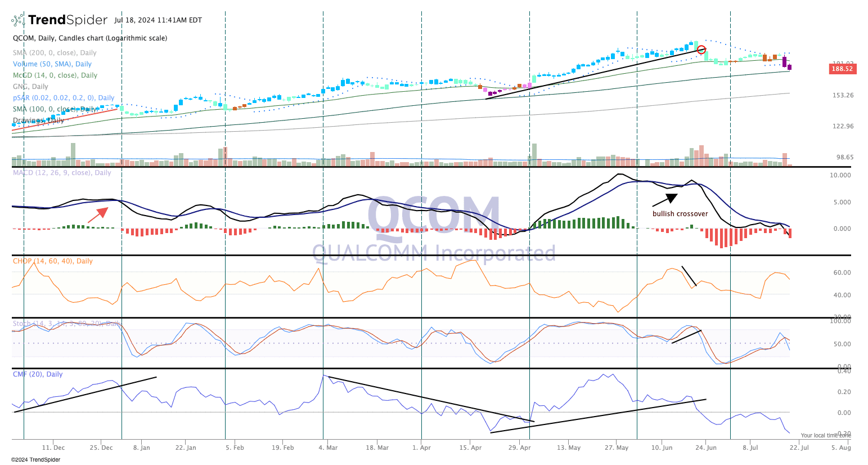Toggle the pSAR indicator label
868x465 pixels.
(63, 98)
